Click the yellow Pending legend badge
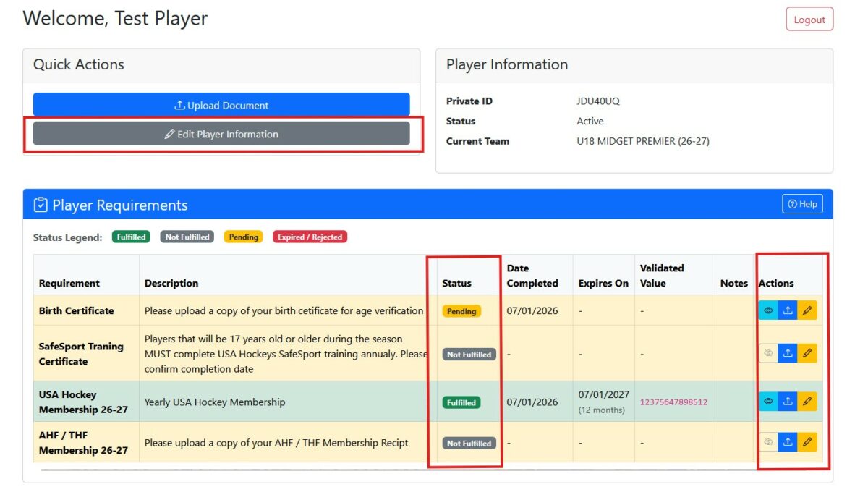 point(243,237)
